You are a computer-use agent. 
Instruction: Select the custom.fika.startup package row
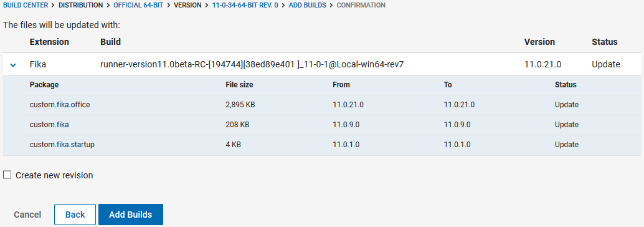click(332, 145)
